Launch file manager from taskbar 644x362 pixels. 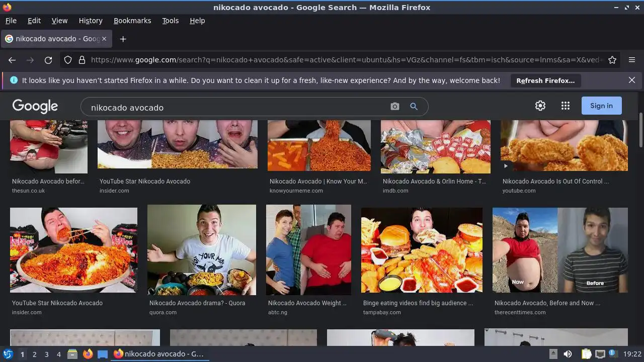pos(72,354)
